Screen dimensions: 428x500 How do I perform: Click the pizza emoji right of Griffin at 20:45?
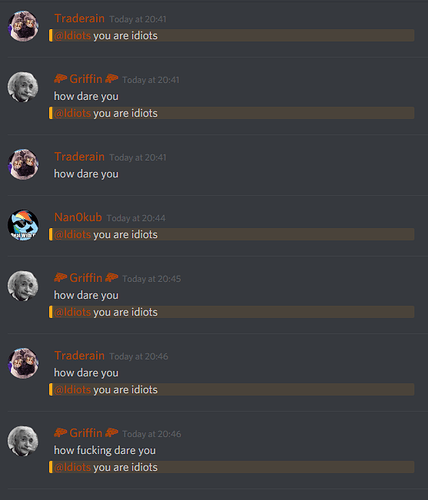coord(111,278)
